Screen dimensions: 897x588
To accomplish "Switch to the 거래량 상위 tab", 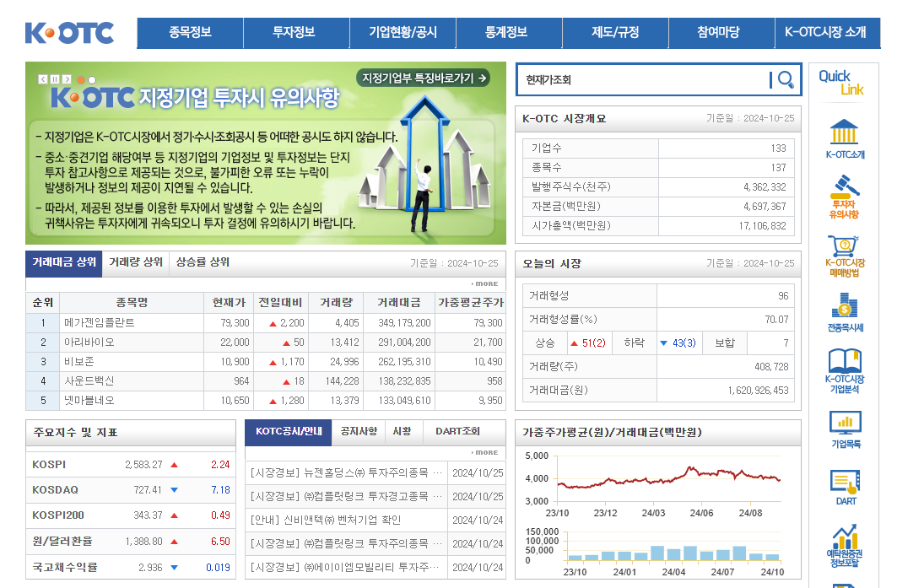I will tap(136, 262).
